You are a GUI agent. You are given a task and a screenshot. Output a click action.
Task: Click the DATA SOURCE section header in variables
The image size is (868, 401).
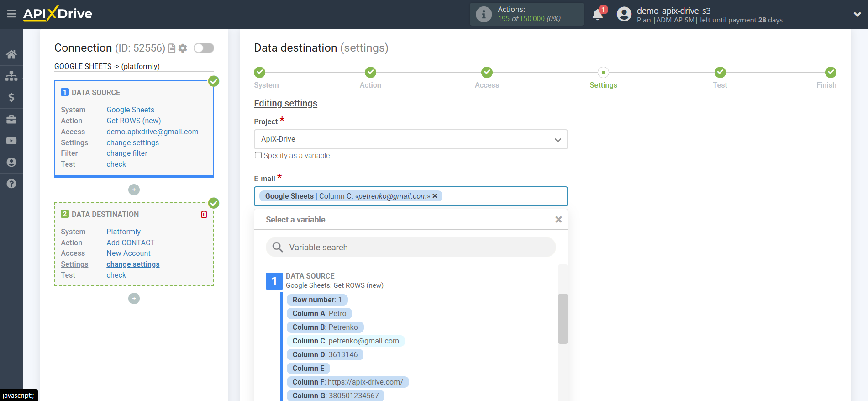point(310,276)
